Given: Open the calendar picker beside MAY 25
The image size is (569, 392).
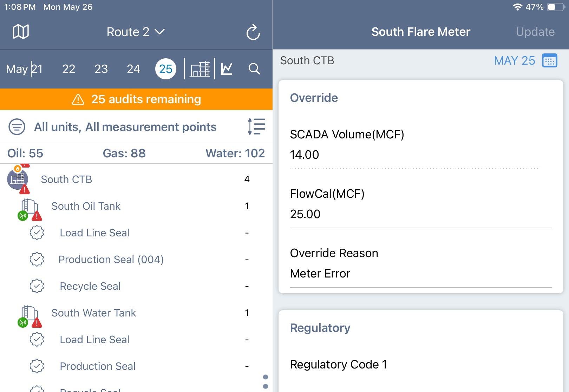Looking at the screenshot, I should [549, 60].
